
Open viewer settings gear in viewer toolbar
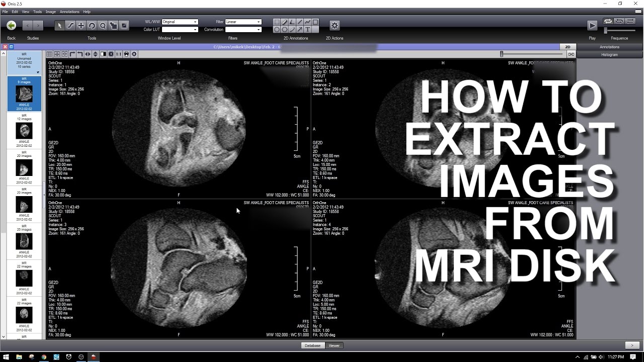[x=134, y=54]
